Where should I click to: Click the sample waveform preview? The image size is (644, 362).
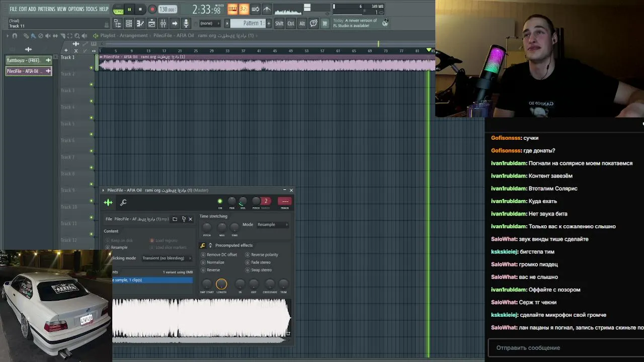[x=201, y=319]
